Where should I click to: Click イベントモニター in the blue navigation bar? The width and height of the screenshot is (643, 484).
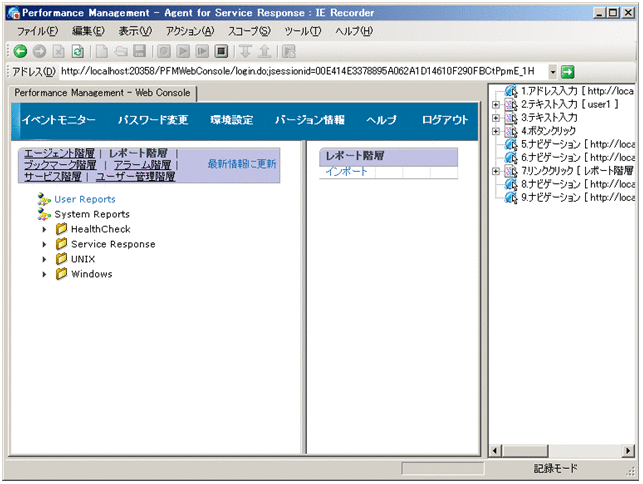(x=59, y=120)
